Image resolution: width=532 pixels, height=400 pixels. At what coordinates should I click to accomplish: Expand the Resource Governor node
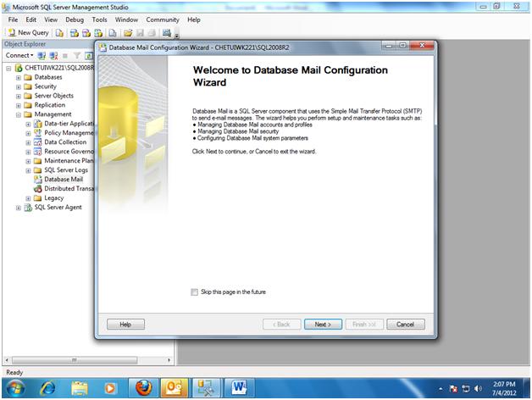click(x=28, y=153)
